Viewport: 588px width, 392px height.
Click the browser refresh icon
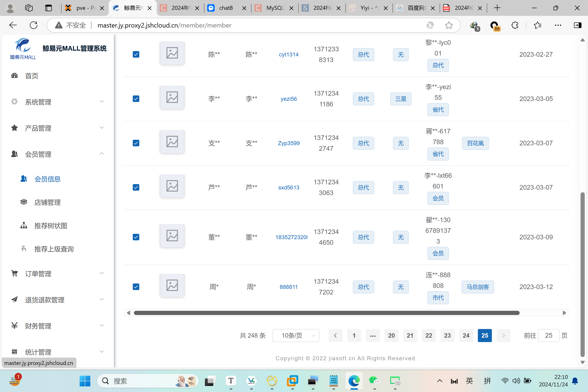pos(34,25)
